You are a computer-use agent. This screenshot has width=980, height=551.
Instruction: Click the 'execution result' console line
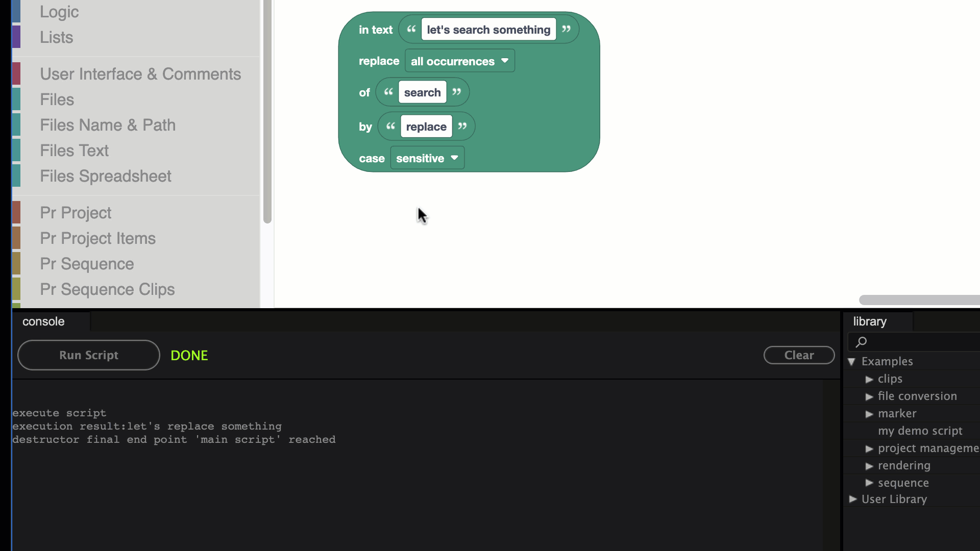tap(147, 426)
